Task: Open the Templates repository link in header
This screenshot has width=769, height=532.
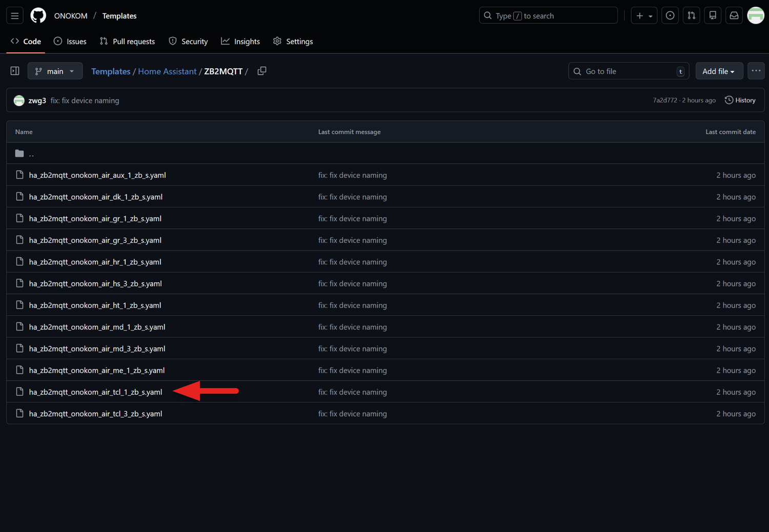Action: point(119,16)
